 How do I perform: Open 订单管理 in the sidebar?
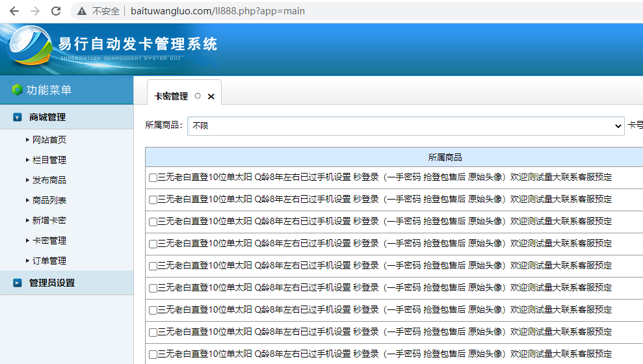click(49, 261)
